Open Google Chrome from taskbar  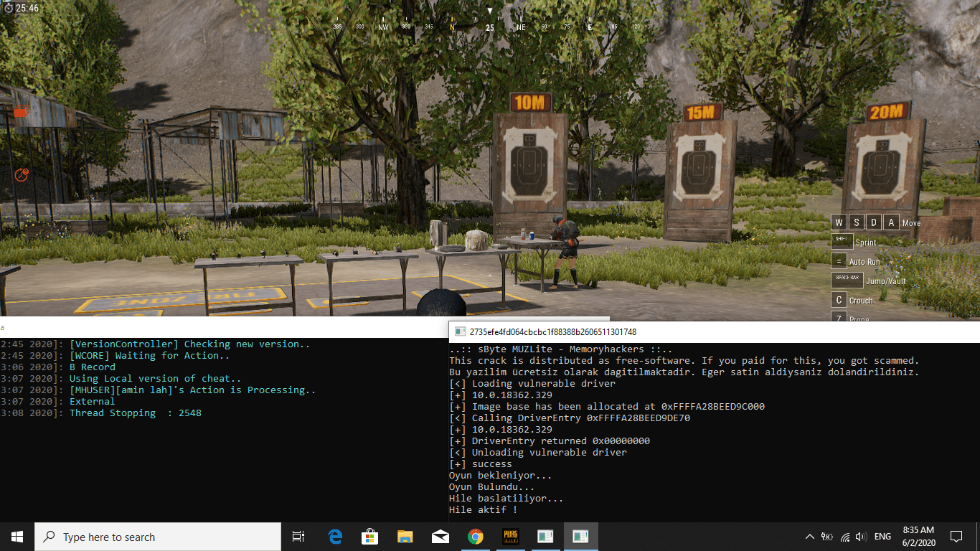tap(475, 537)
